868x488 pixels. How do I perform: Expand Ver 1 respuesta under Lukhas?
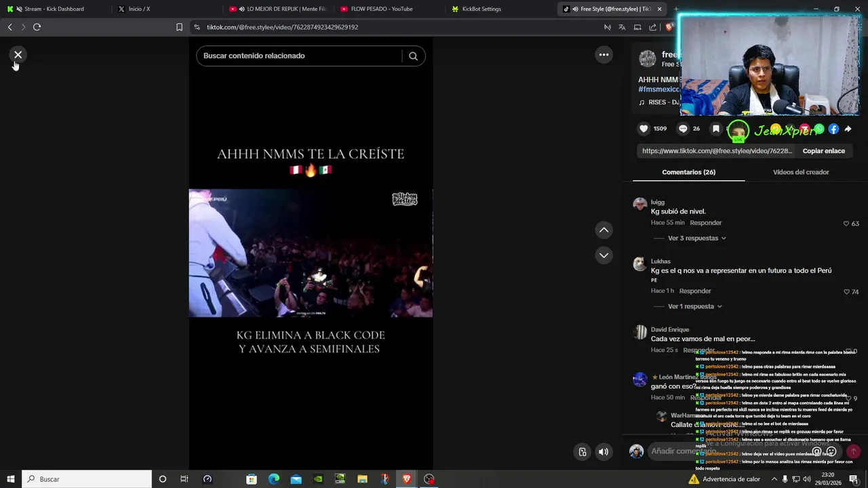click(x=695, y=307)
